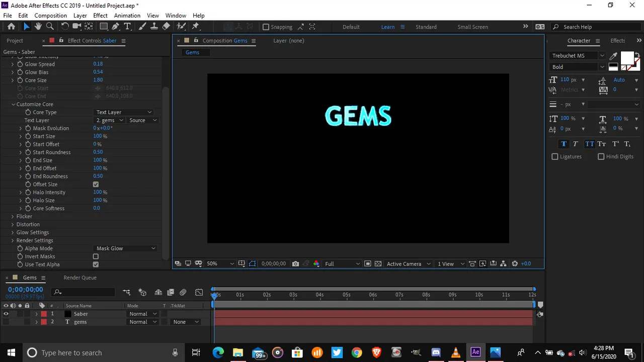Select the Puppet Pin tool
This screenshot has width=644, height=362.
coord(196,27)
